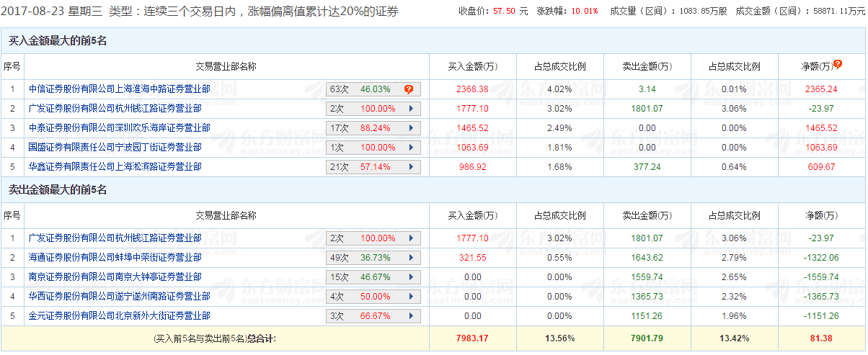Image resolution: width=868 pixels, height=355 pixels.
Task: Click the arrow icon next to 49次 36.73%
Action: (411, 258)
